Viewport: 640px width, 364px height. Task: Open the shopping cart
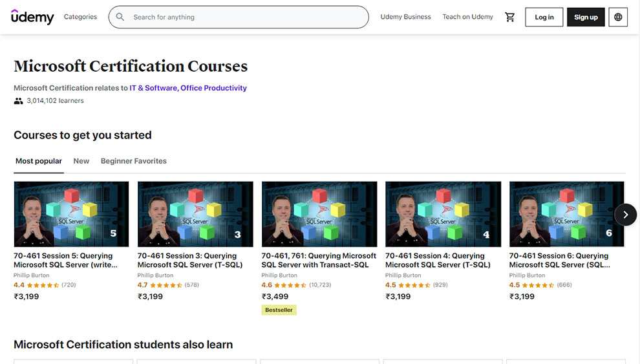click(509, 17)
